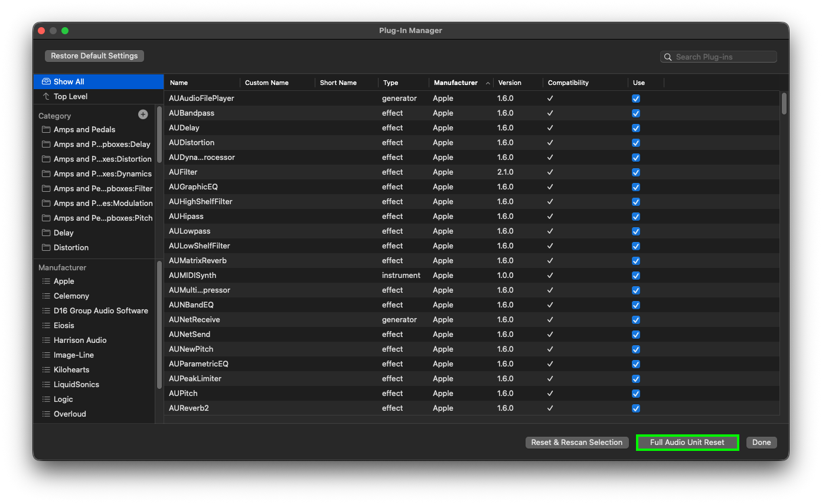Click the list icon beside Overloud
This screenshot has height=504, width=822.
coord(46,414)
